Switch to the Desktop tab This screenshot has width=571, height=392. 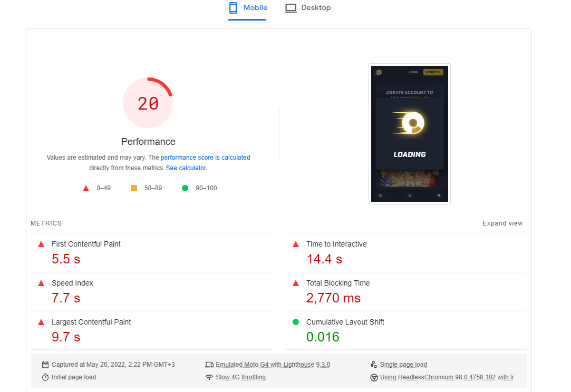tap(308, 8)
